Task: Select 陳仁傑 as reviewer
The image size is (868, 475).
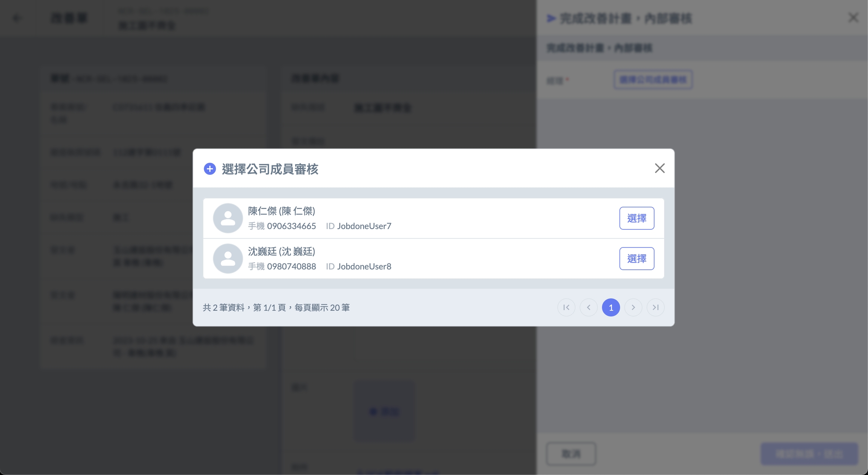Action: [x=636, y=218]
